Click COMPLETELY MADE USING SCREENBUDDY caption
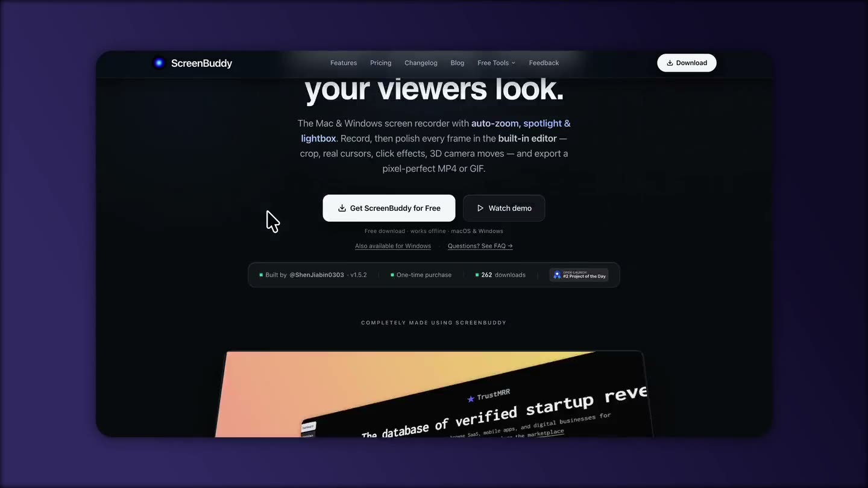The image size is (868, 488). click(433, 322)
